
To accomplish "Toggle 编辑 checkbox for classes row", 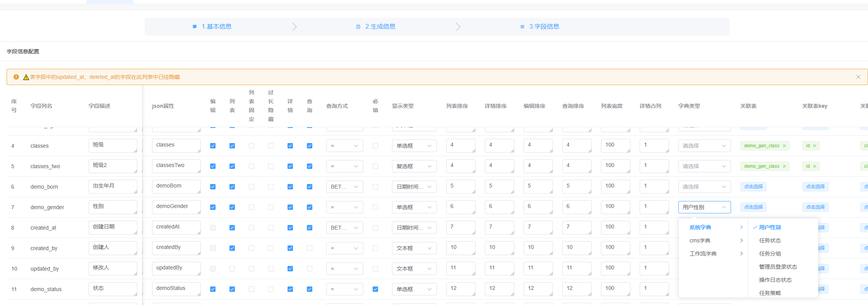I will tap(213, 146).
